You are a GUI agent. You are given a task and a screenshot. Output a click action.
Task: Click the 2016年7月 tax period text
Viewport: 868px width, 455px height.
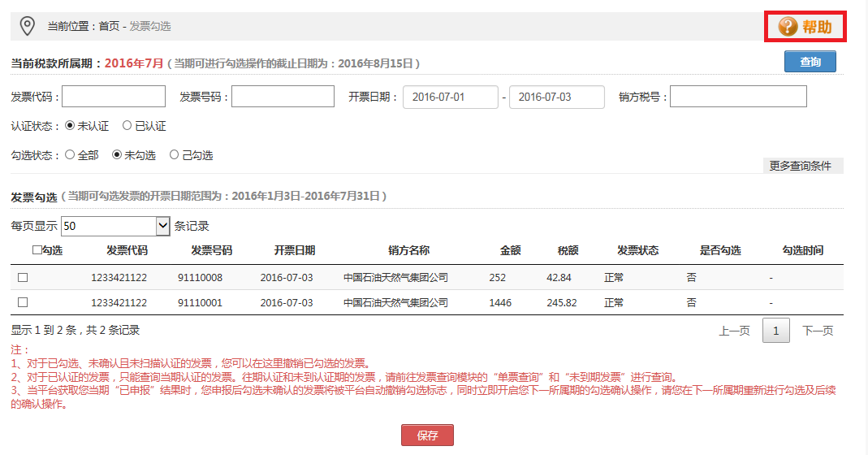click(134, 63)
